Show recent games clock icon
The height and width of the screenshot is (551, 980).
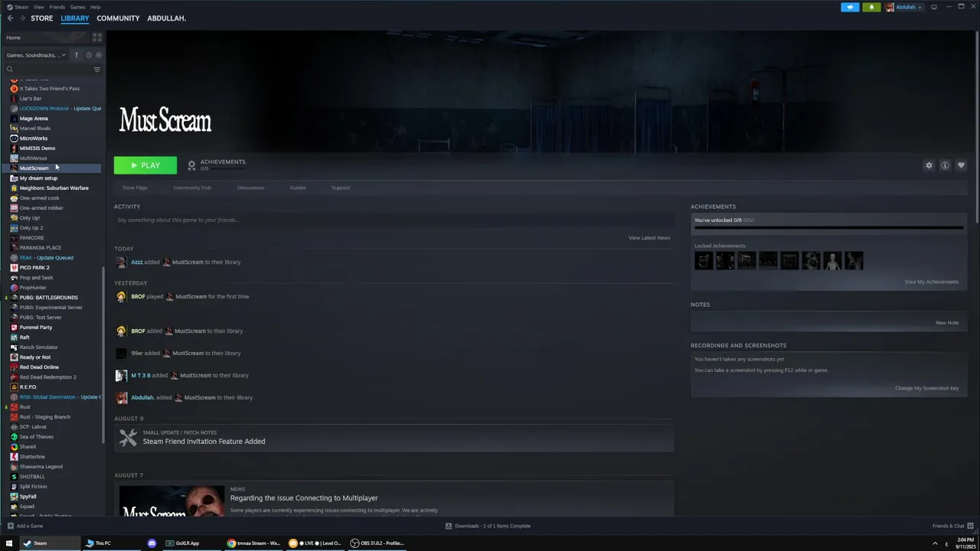88,55
